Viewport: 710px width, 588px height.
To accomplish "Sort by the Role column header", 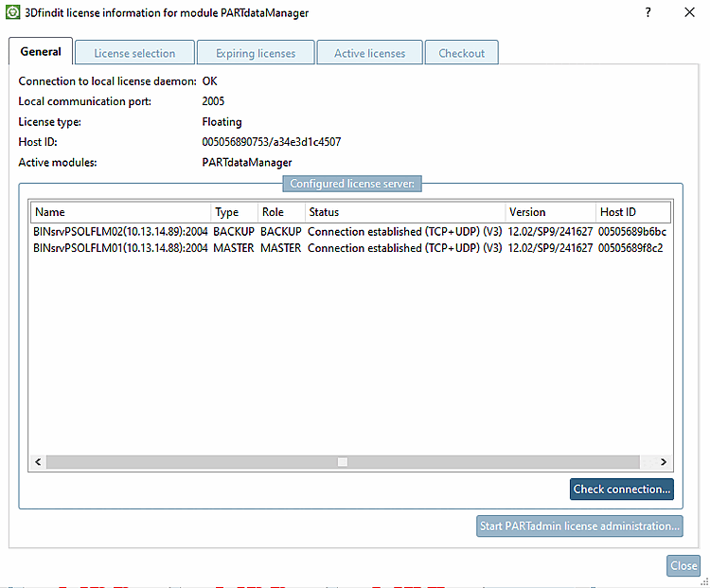I will point(281,212).
